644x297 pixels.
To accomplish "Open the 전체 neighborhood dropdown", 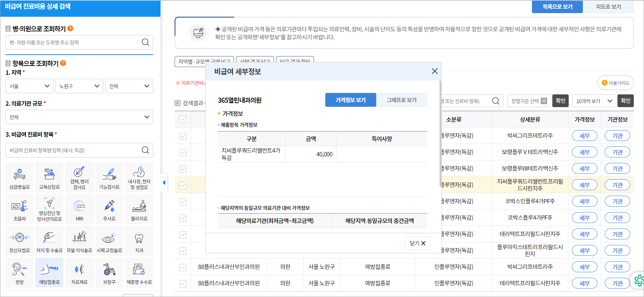I will point(129,86).
